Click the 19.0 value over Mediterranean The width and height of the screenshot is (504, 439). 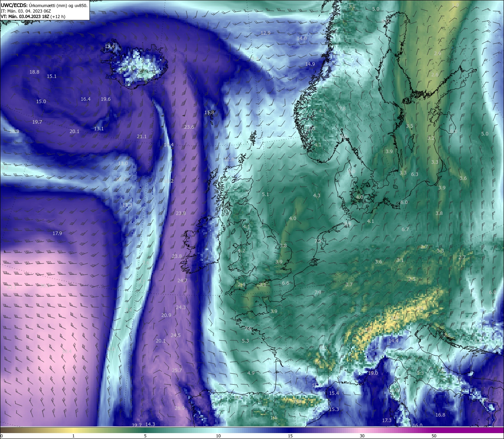click(x=373, y=373)
